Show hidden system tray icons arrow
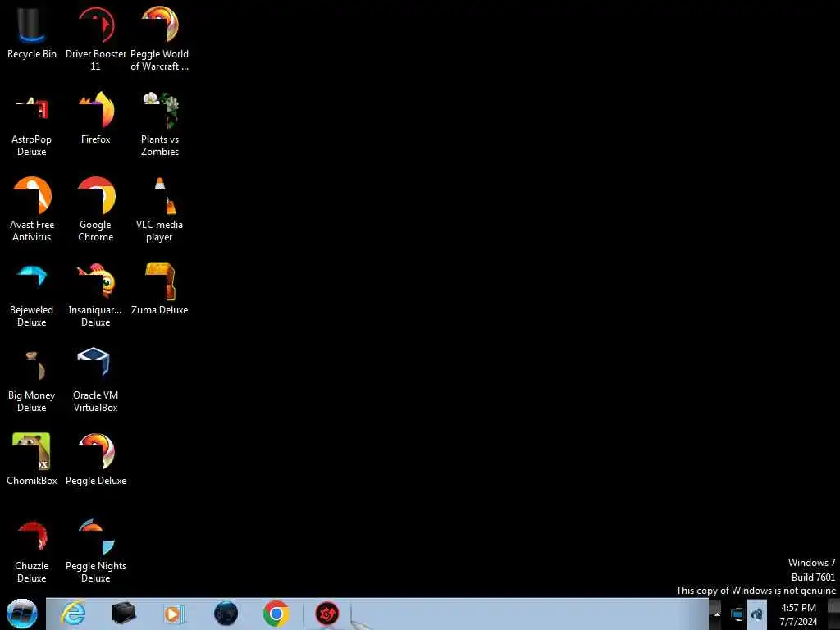The height and width of the screenshot is (630, 840). 717,614
